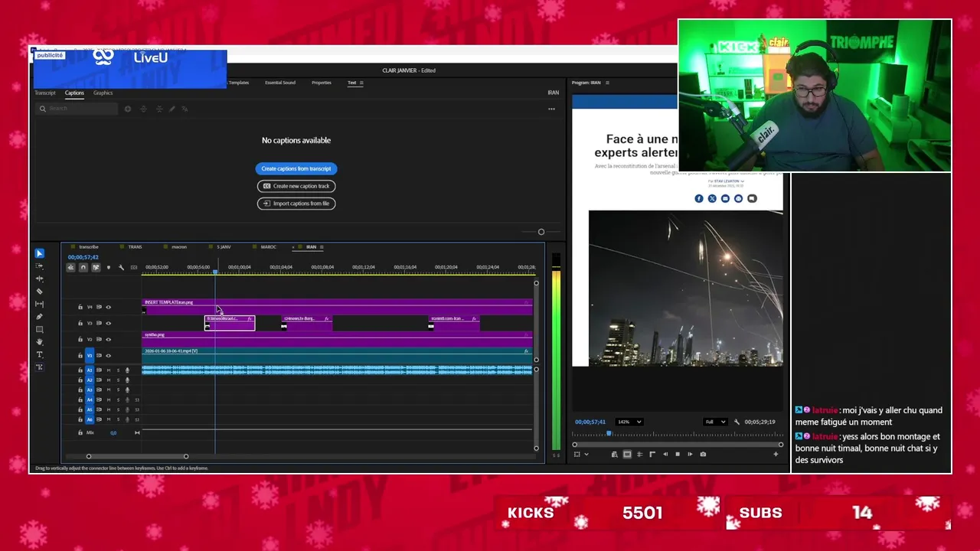Click Add Marker icon in timeline
This screenshot has height=551, width=980.
109,267
